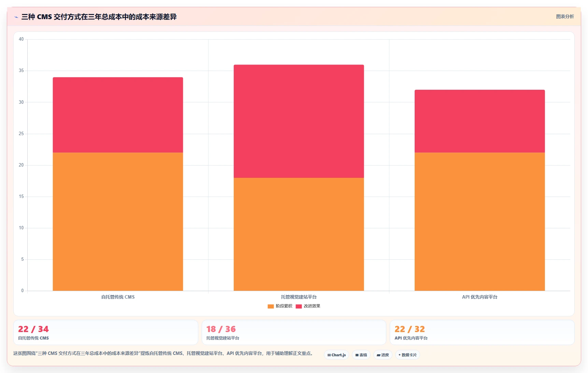Click the small icon before the chart title
Screen dimensions: 588x373
(16, 17)
